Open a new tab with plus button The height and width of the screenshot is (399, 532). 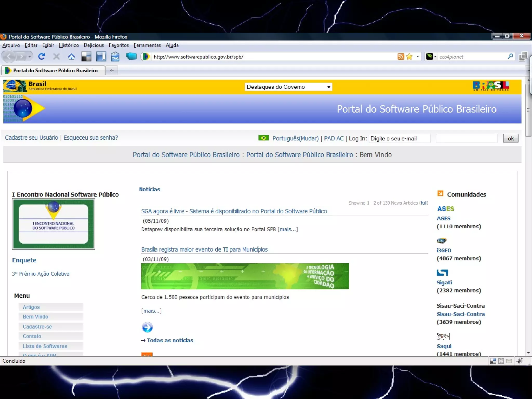click(x=112, y=70)
